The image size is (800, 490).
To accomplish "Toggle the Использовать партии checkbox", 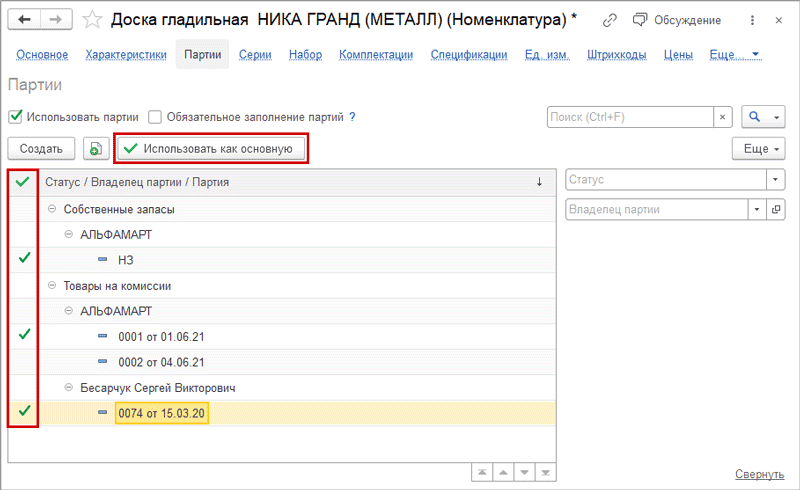I will (x=15, y=117).
